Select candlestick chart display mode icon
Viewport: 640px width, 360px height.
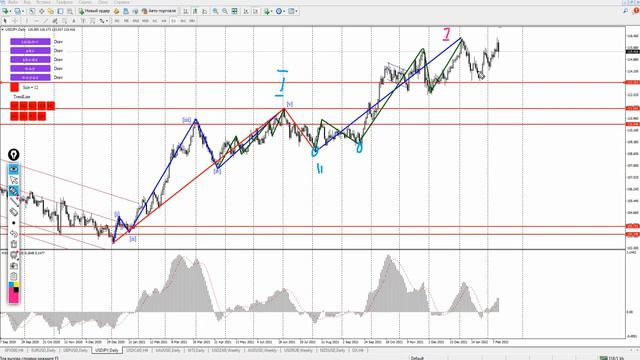point(195,11)
